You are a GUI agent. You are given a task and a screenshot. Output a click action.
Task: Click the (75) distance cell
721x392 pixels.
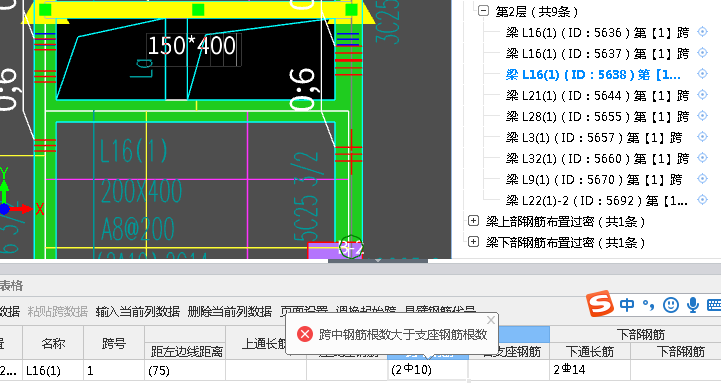tap(185, 370)
